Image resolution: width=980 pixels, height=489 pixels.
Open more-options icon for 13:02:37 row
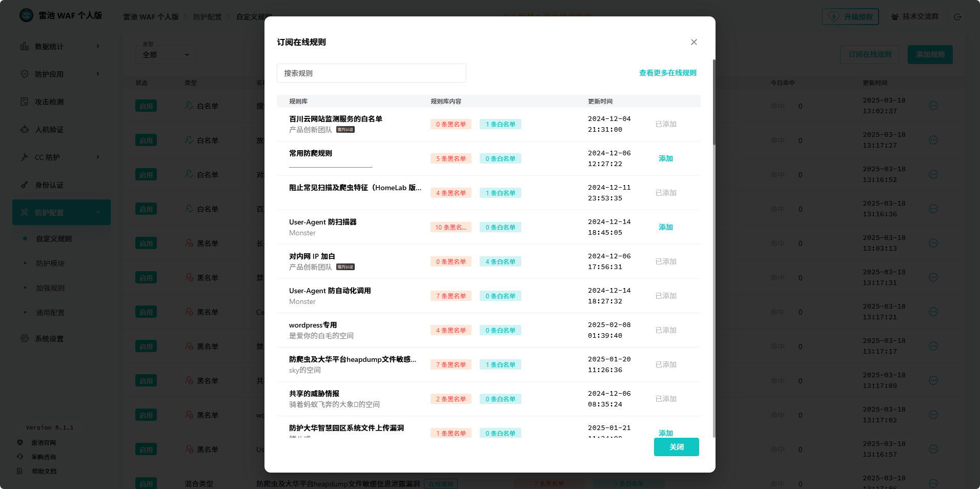click(x=933, y=106)
